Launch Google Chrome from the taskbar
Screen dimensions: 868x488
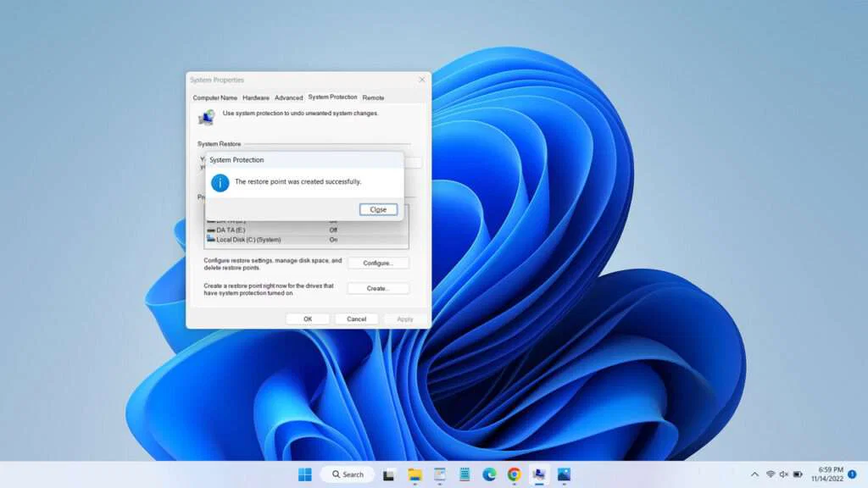click(x=513, y=474)
